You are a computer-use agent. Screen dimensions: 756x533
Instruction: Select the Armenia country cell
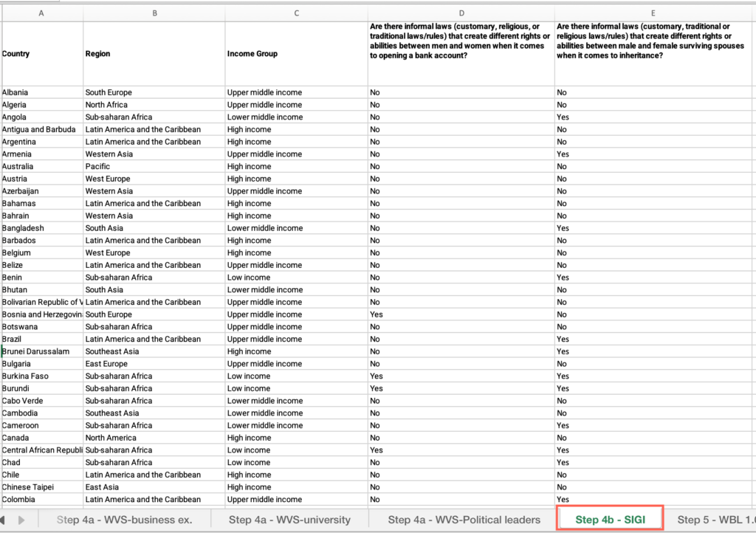(42, 154)
